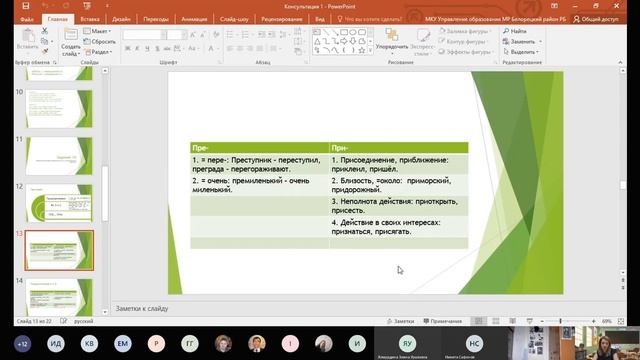Click the bulleted list icon
Image resolution: width=640 pixels, height=360 pixels.
click(x=231, y=35)
